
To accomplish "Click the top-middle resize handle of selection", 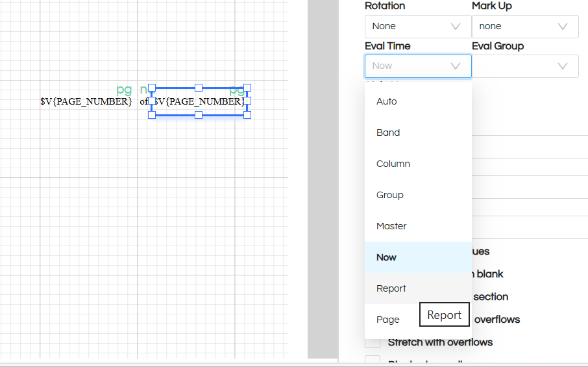I will pos(199,88).
